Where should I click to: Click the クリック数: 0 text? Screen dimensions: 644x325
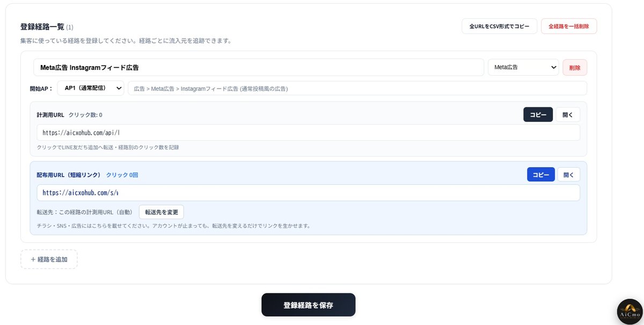pyautogui.click(x=85, y=115)
